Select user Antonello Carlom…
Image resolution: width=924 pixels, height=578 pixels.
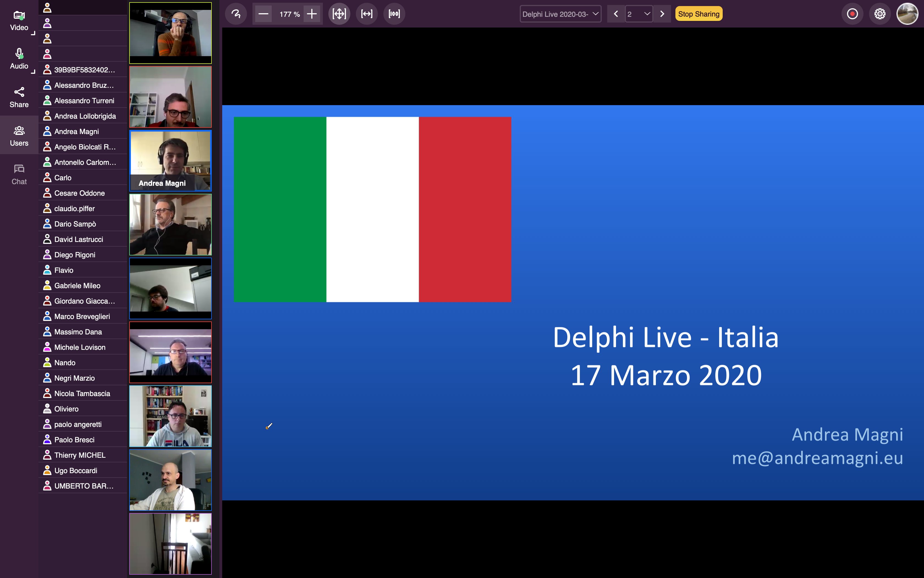[83, 162]
